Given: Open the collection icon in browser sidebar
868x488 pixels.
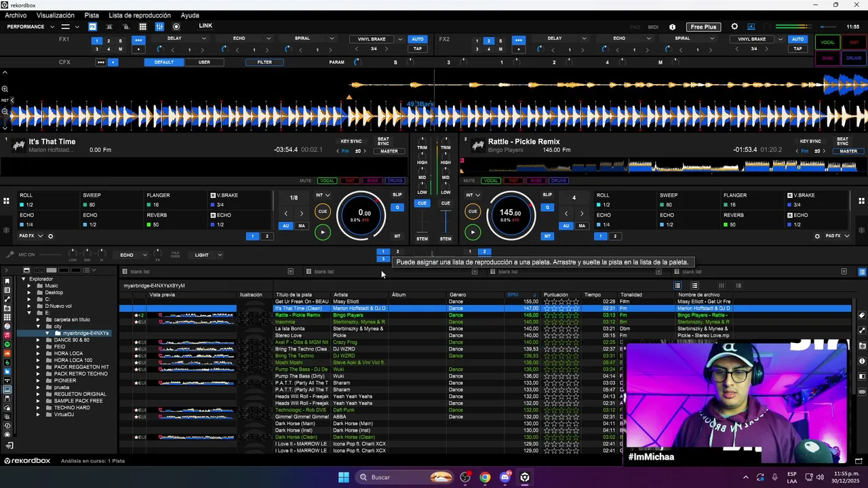Looking at the screenshot, I should point(7,281).
